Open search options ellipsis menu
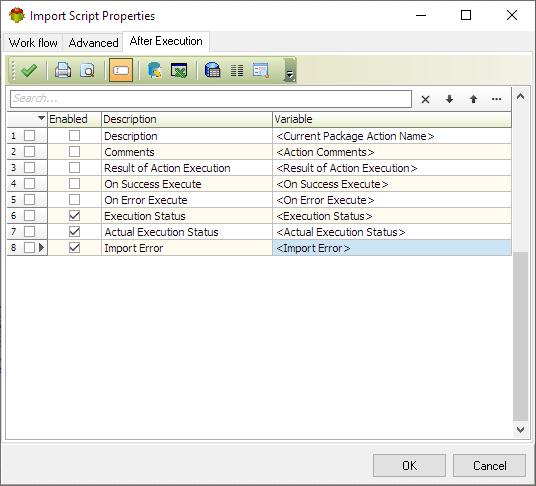This screenshot has width=536, height=486. pyautogui.click(x=496, y=99)
